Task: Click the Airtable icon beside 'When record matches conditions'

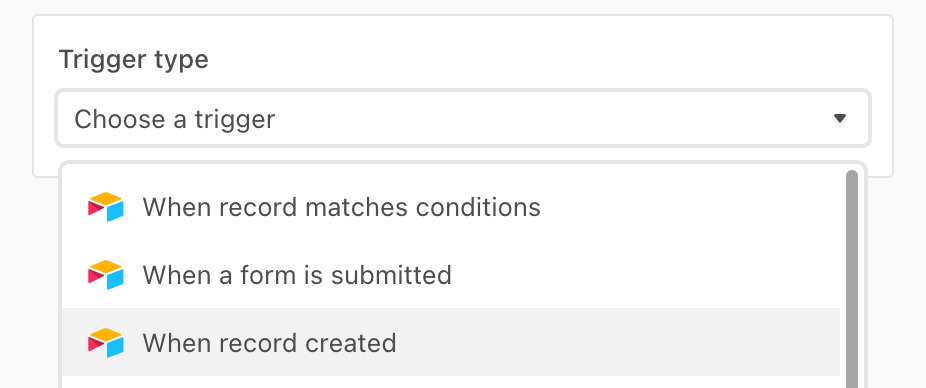Action: tap(106, 207)
